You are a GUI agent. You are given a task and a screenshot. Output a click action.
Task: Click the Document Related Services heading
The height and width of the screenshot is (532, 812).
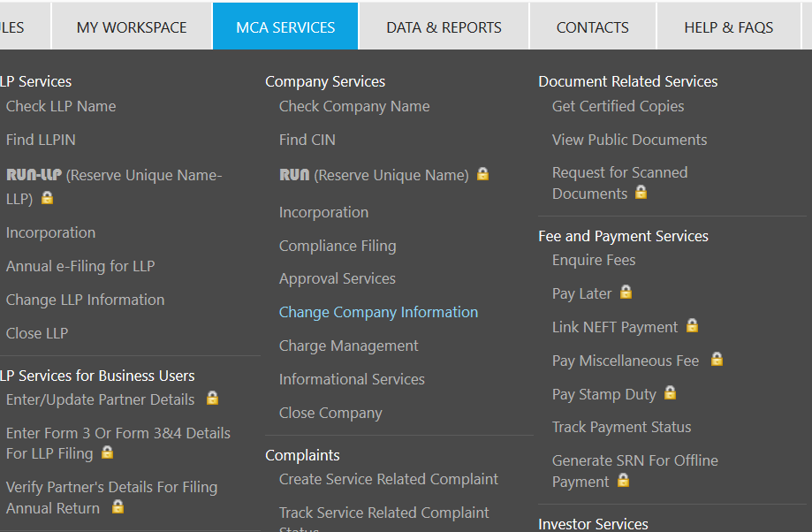[627, 81]
